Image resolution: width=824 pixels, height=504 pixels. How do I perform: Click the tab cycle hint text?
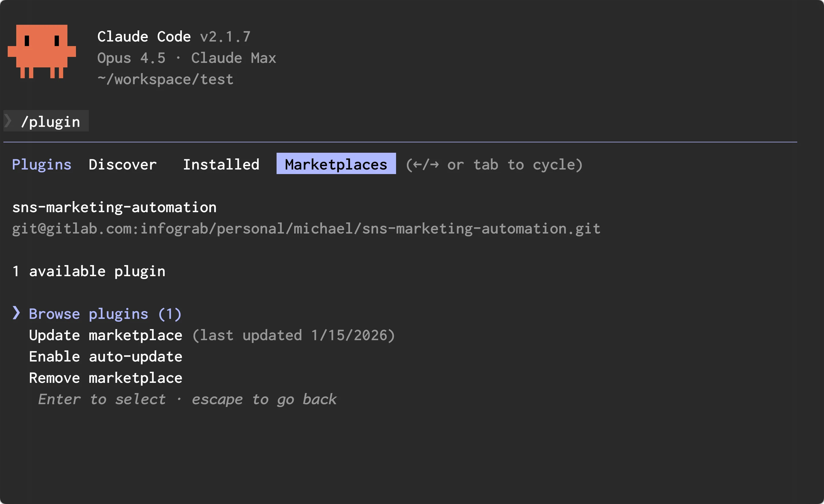click(x=494, y=164)
